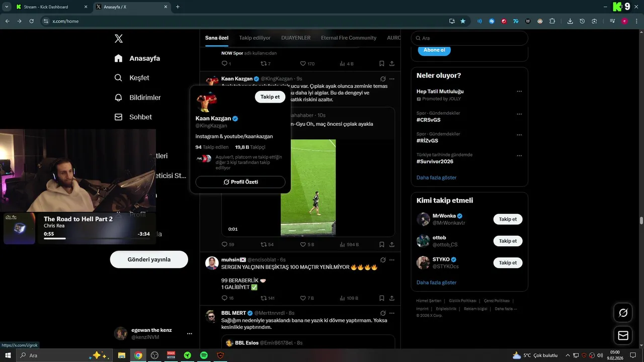The height and width of the screenshot is (362, 644).
Task: Switch to DUAYENLER tab
Action: (296, 38)
